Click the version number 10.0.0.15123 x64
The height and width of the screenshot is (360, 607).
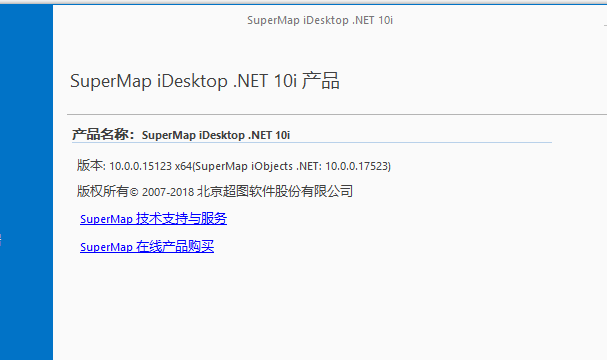(151, 166)
